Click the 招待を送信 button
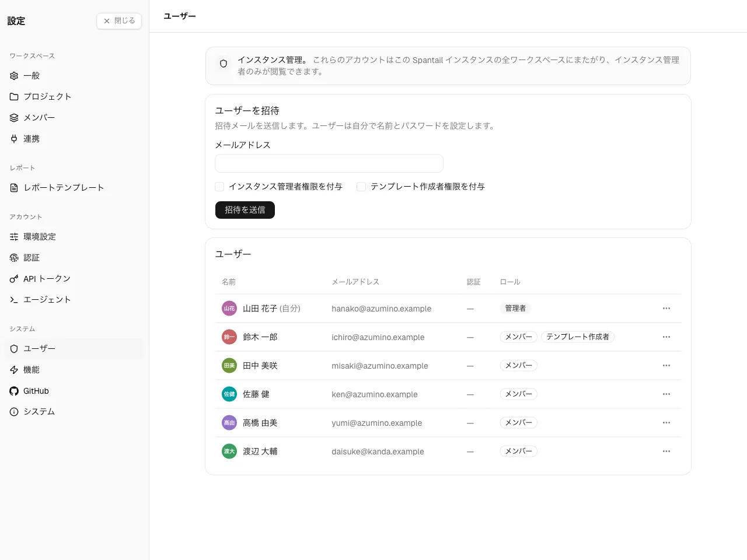Image resolution: width=747 pixels, height=560 pixels. tap(245, 210)
